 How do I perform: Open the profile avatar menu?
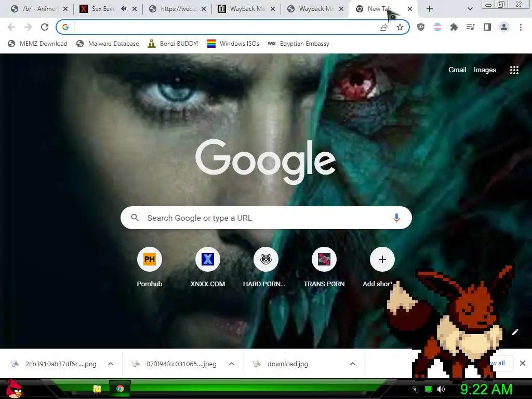(504, 27)
